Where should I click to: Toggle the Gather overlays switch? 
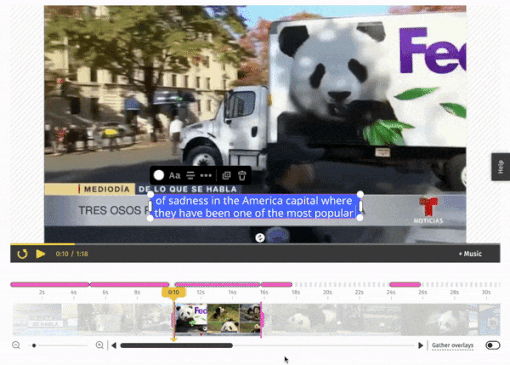493,345
